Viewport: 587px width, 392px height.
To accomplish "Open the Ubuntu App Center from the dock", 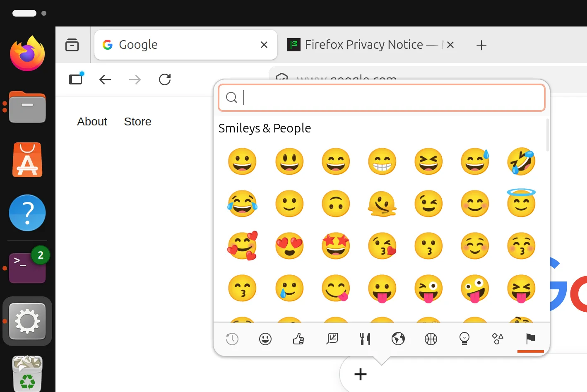I will click(27, 160).
